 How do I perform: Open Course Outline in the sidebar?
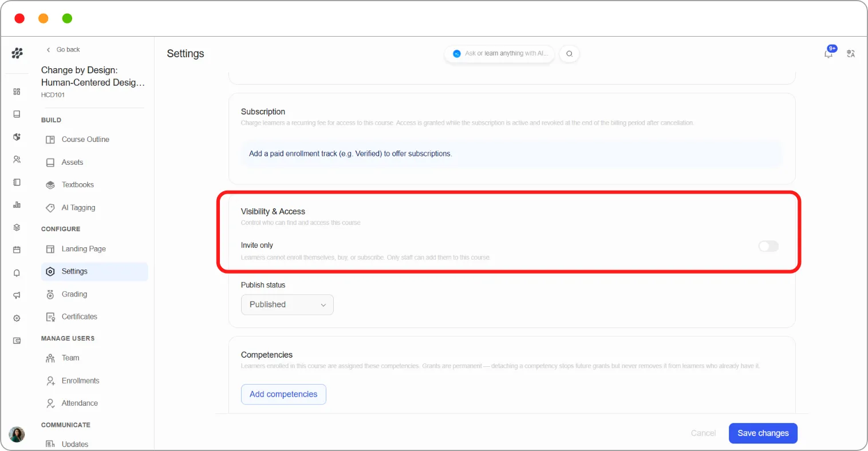tap(94, 140)
